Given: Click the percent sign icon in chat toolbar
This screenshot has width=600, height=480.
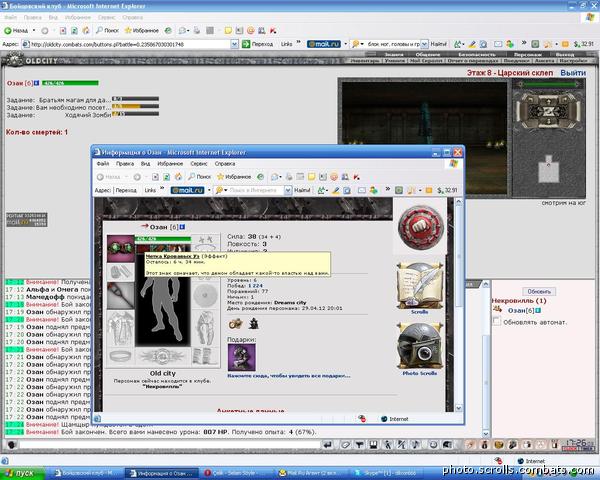Looking at the screenshot, I should pos(401,445).
